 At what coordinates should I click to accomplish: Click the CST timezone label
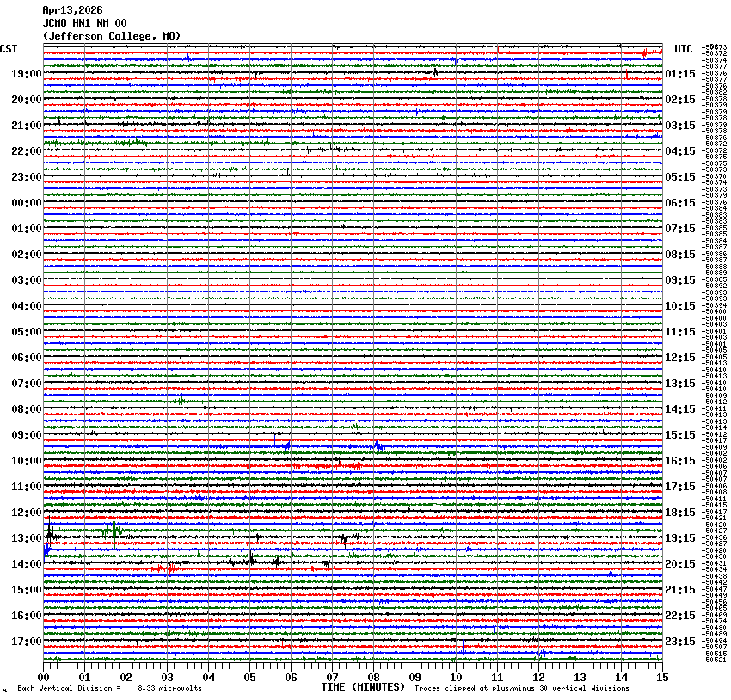[x=9, y=49]
